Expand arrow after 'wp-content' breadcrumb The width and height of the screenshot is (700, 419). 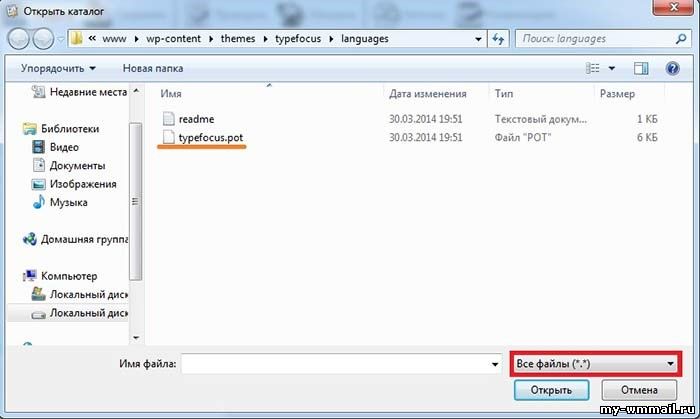point(211,39)
